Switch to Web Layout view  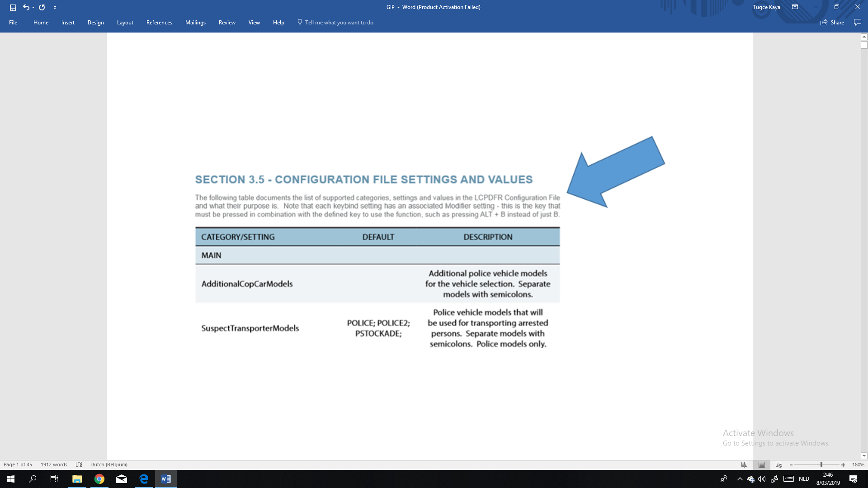click(x=778, y=465)
